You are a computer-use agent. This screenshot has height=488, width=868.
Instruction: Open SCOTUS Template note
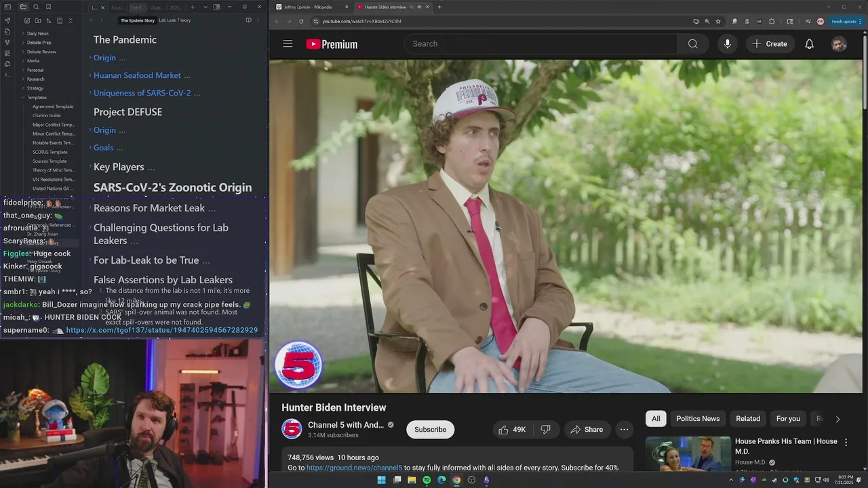(x=50, y=152)
